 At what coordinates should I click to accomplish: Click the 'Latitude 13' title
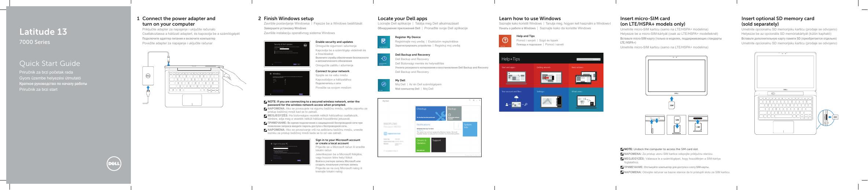pos(43,32)
